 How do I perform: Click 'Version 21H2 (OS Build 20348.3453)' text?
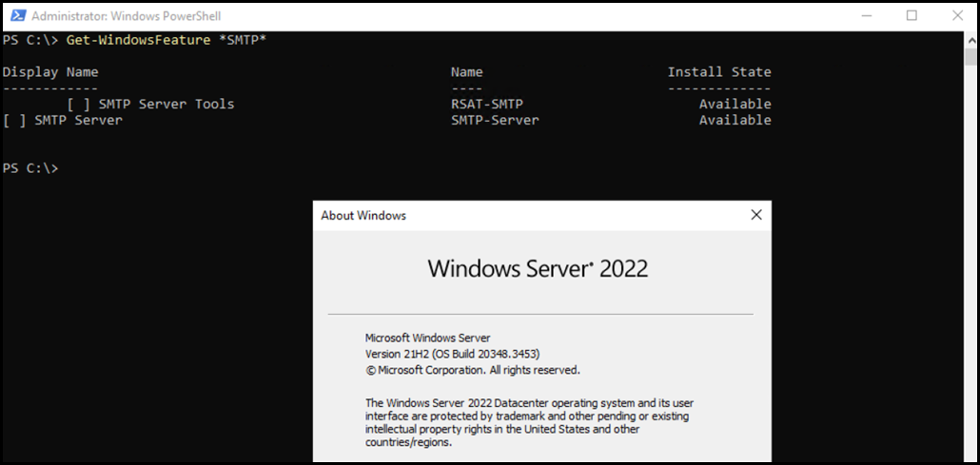point(452,355)
